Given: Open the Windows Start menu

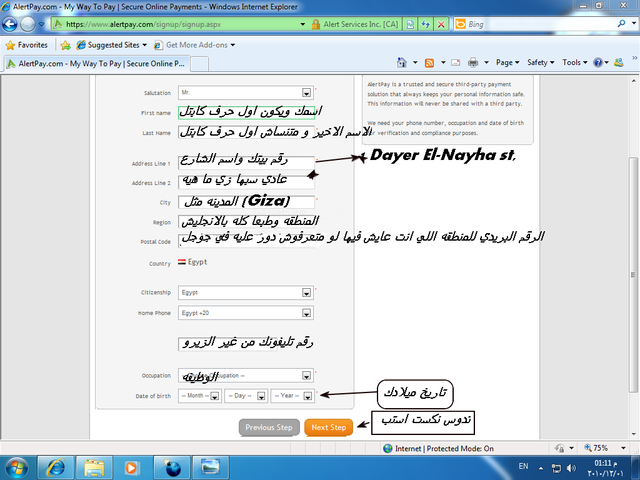Looking at the screenshot, I should [x=19, y=467].
